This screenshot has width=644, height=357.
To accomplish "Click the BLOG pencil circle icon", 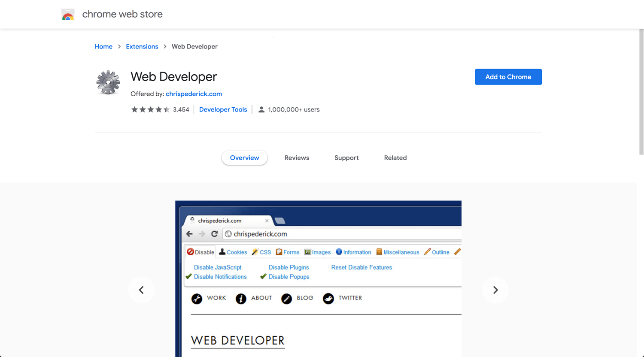I will tap(286, 299).
